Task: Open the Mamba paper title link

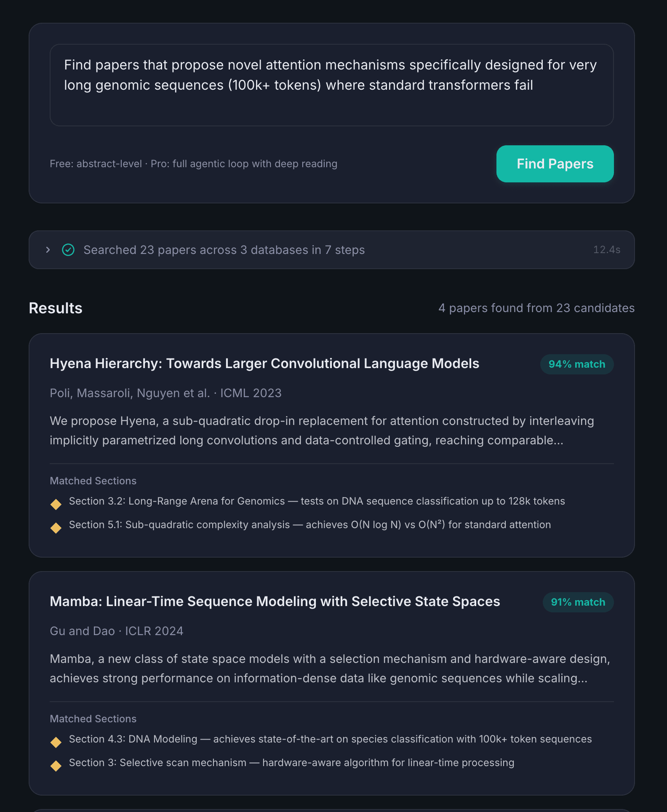Action: click(x=275, y=602)
